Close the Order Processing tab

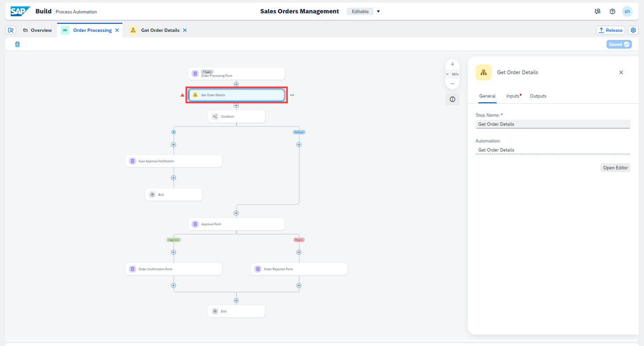[x=117, y=30]
